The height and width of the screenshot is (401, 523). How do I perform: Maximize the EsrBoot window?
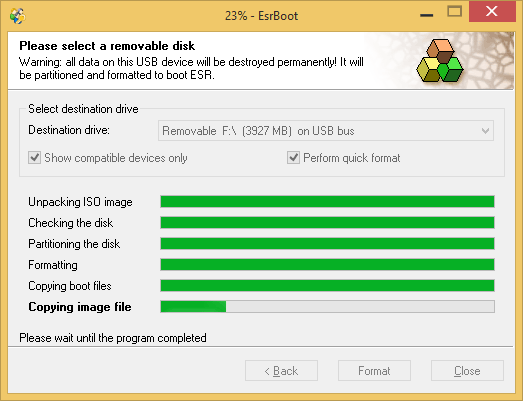(x=454, y=12)
